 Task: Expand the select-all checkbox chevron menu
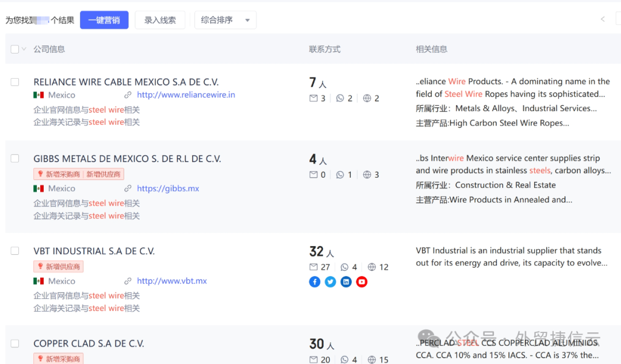[x=24, y=49]
